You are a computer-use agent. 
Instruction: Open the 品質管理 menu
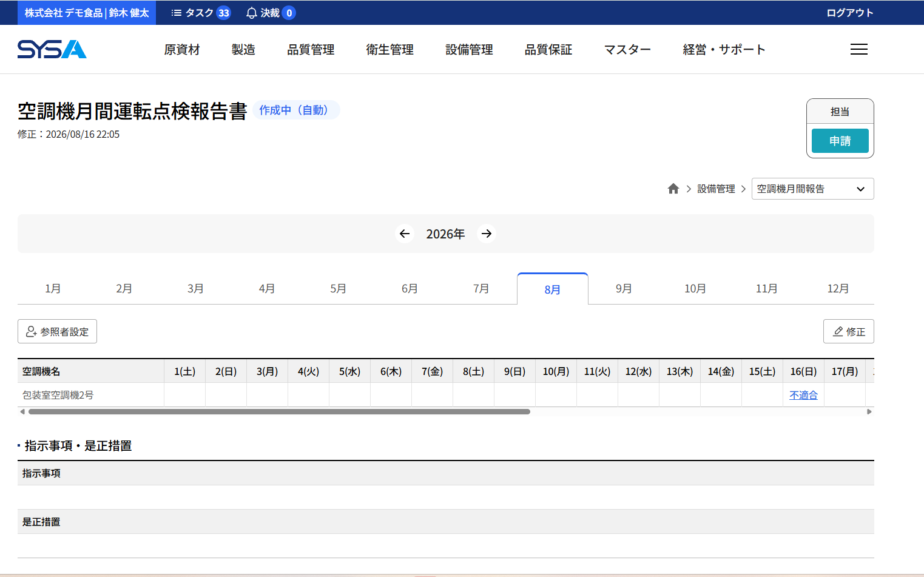pyautogui.click(x=311, y=50)
